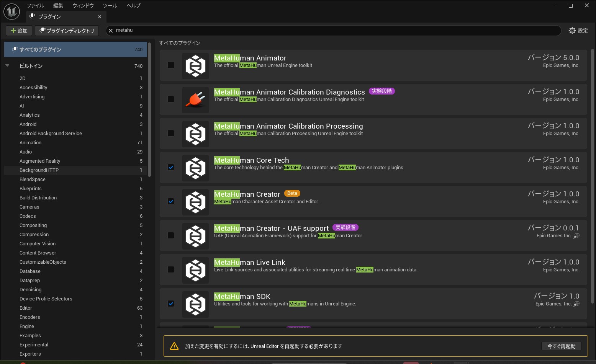Click the orange plug icon for Calibration Diagnostics
Screen dimensions: 596x364
195,100
